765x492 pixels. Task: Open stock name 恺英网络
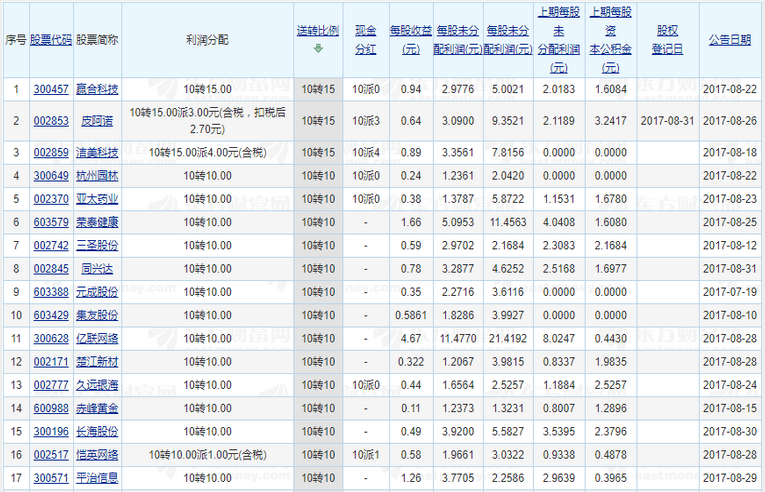pyautogui.click(x=97, y=455)
